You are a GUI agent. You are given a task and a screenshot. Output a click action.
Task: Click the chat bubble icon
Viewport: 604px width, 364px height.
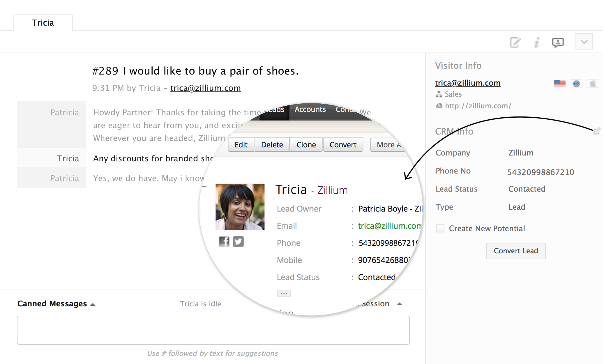[x=558, y=43]
